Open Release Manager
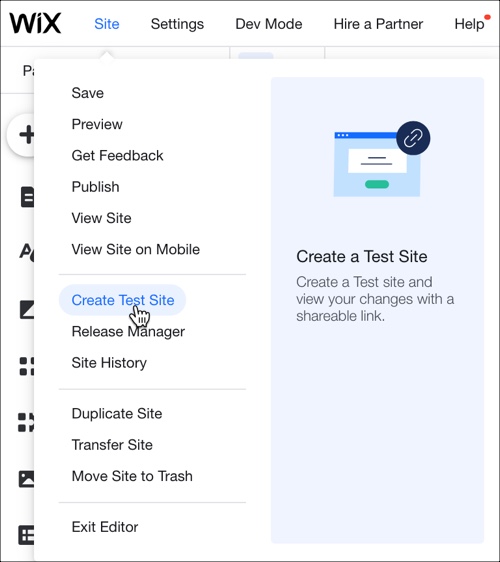The width and height of the screenshot is (500, 562). pyautogui.click(x=128, y=332)
